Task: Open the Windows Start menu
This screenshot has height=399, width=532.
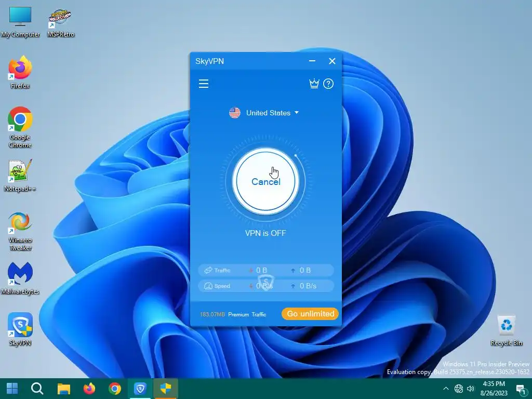Action: [x=12, y=389]
